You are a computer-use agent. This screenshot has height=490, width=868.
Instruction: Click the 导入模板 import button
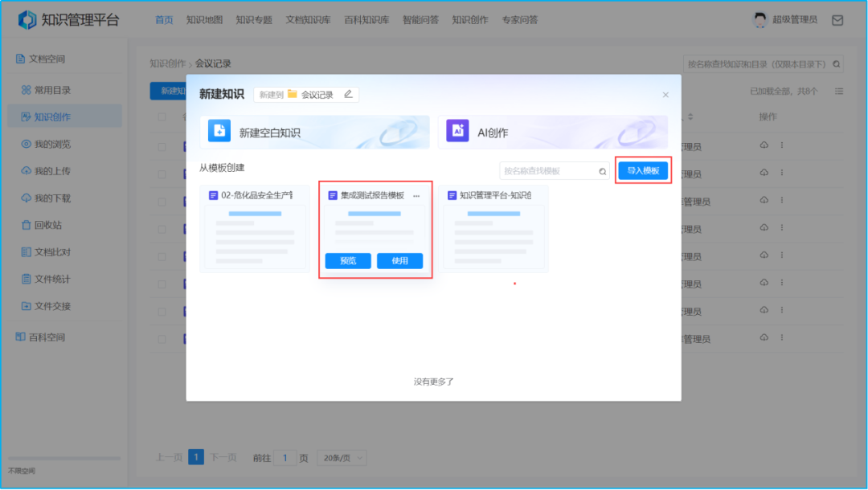(x=643, y=171)
